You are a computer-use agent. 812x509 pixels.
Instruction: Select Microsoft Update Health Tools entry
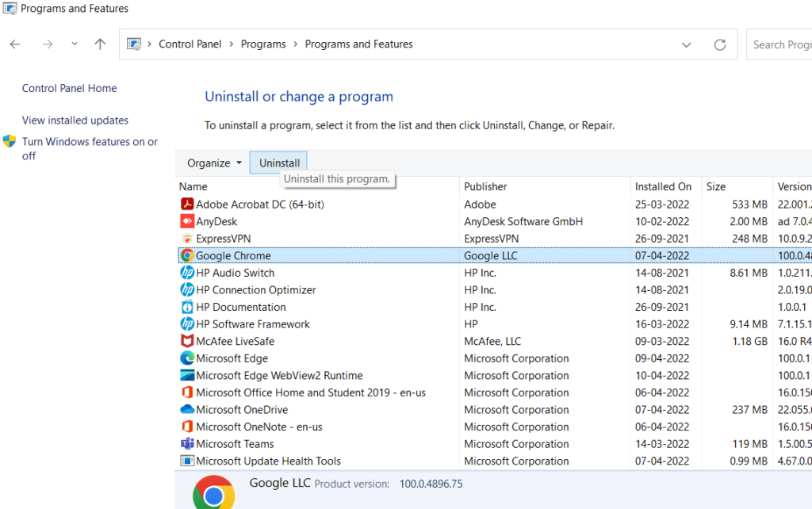point(268,461)
